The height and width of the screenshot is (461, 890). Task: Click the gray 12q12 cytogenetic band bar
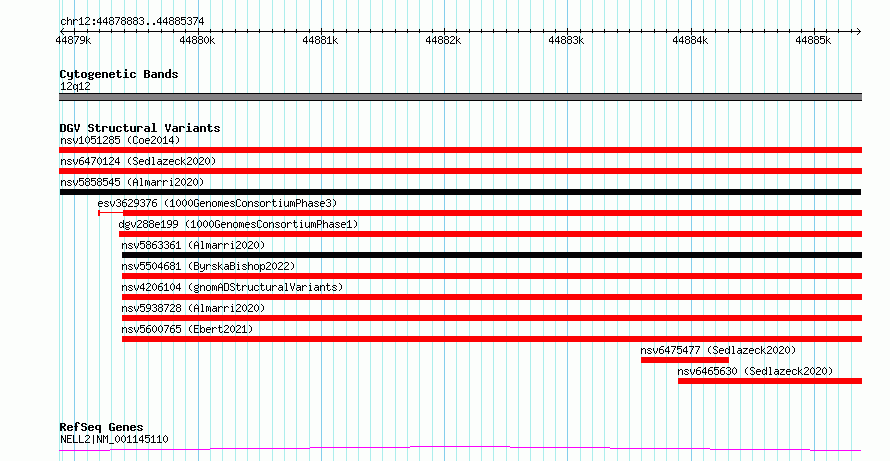point(460,97)
